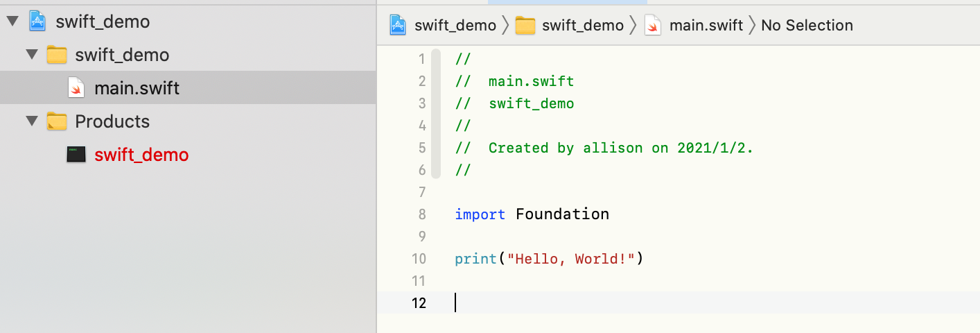980x333 pixels.
Task: Collapse the swift_demo project root triangle
Action: [12, 22]
